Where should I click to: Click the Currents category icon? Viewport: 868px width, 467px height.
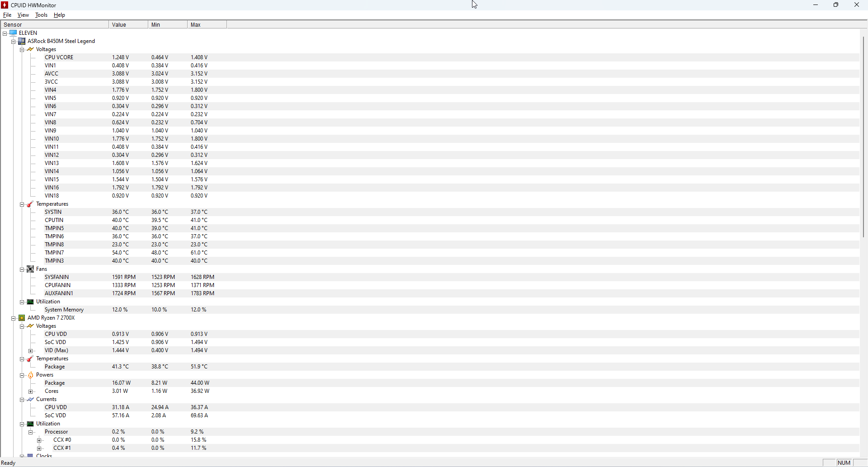[30, 399]
